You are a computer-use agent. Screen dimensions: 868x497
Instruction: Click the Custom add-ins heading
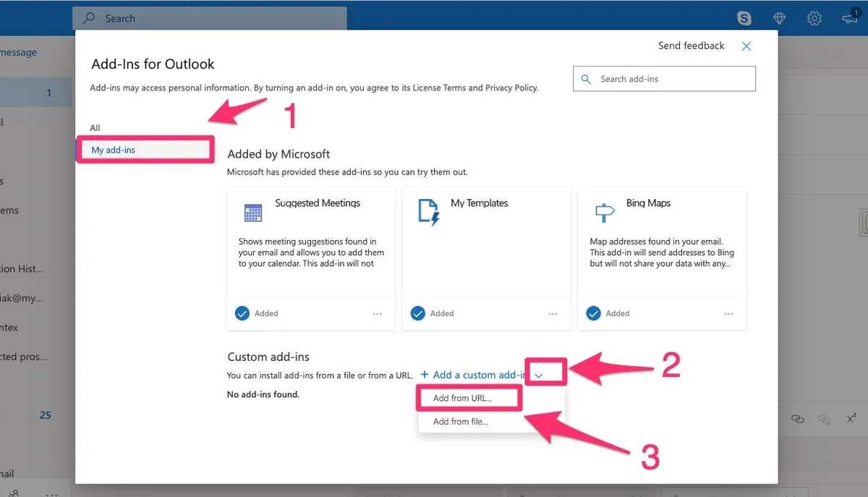point(268,357)
